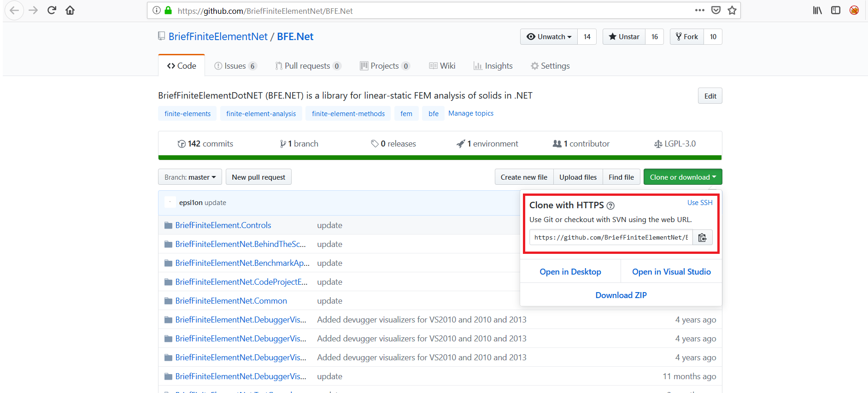
Task: Go back using the browser back arrow
Action: tap(14, 10)
